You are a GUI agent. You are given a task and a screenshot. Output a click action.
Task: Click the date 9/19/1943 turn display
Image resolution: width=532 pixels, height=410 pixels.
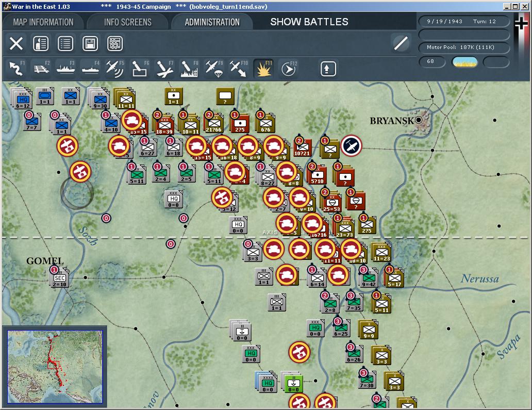pyautogui.click(x=464, y=21)
